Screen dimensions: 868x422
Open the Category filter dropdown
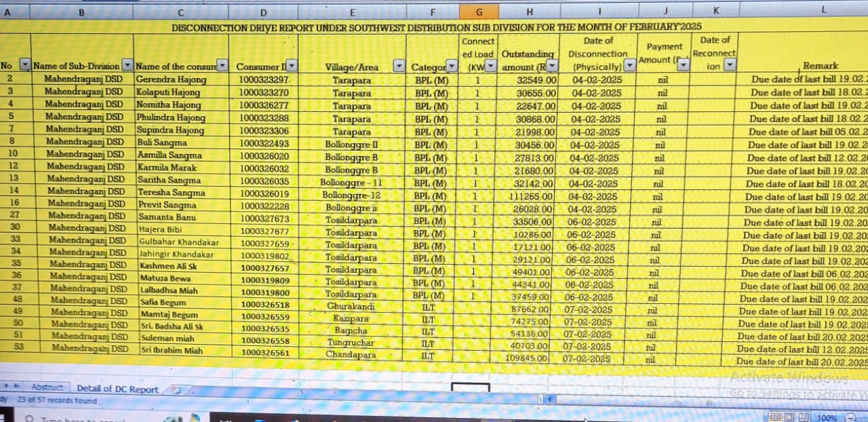pyautogui.click(x=452, y=66)
